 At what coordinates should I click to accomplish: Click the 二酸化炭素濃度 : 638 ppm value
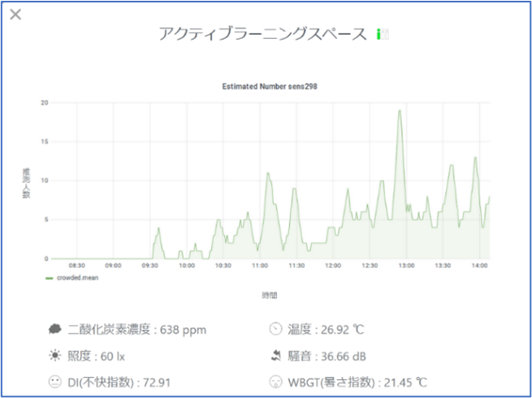click(136, 330)
